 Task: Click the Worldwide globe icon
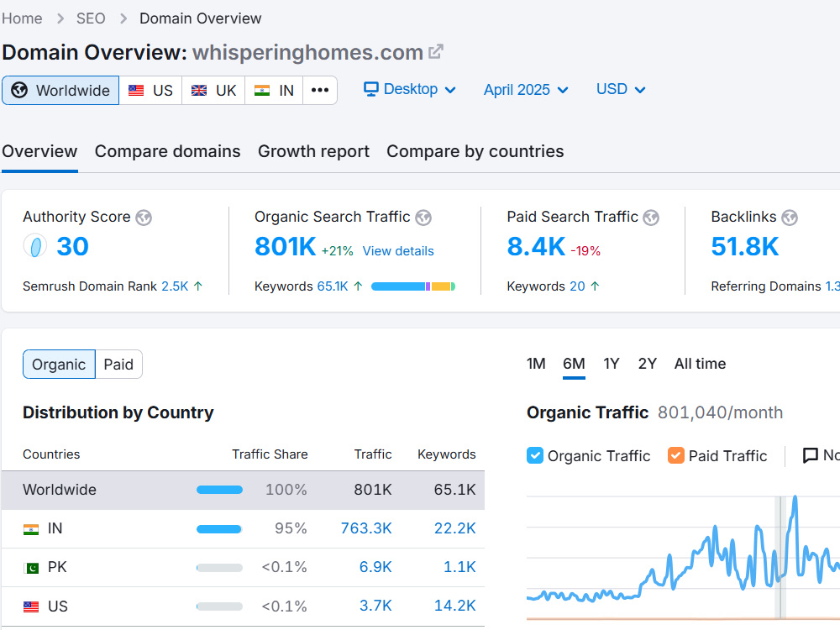point(20,90)
